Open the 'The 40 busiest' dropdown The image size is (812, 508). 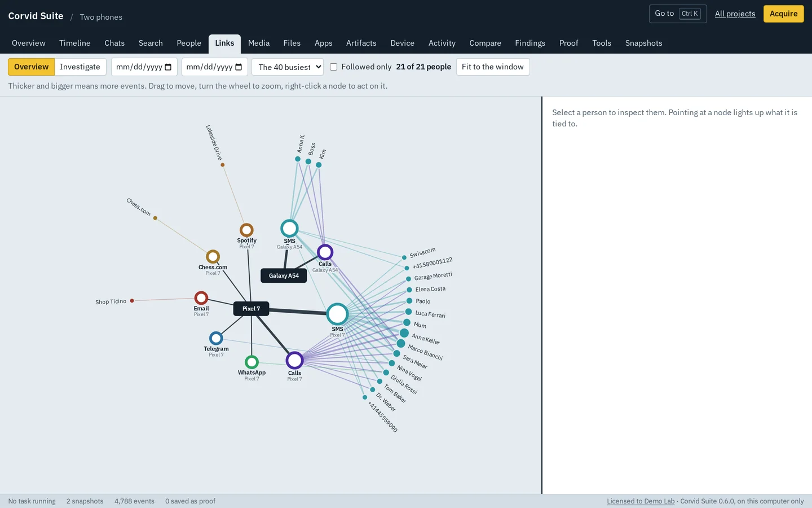pos(288,67)
